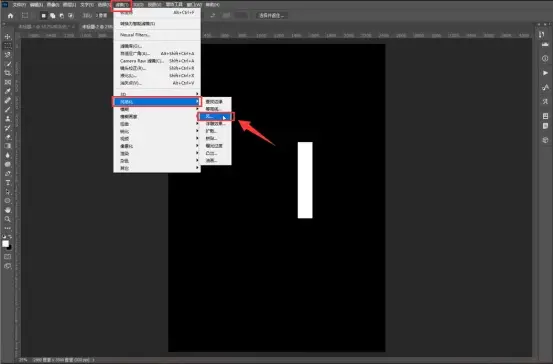Screen dimensions: 553x364
Task: Expand the 其它 (Other) filter submenu
Action: tap(157, 168)
